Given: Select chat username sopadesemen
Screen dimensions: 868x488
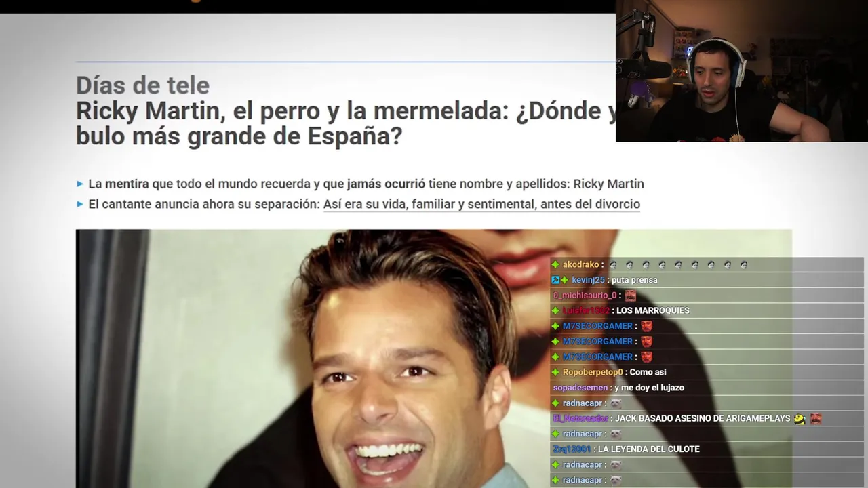Looking at the screenshot, I should click(x=580, y=388).
